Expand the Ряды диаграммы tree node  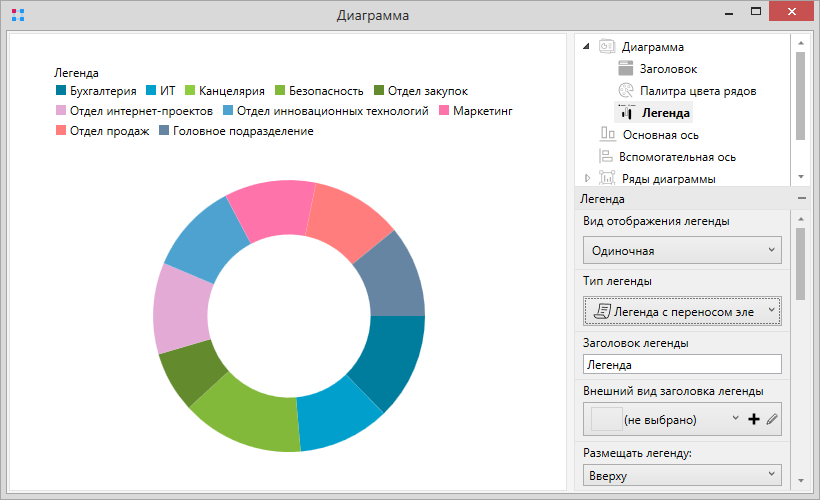pyautogui.click(x=587, y=178)
